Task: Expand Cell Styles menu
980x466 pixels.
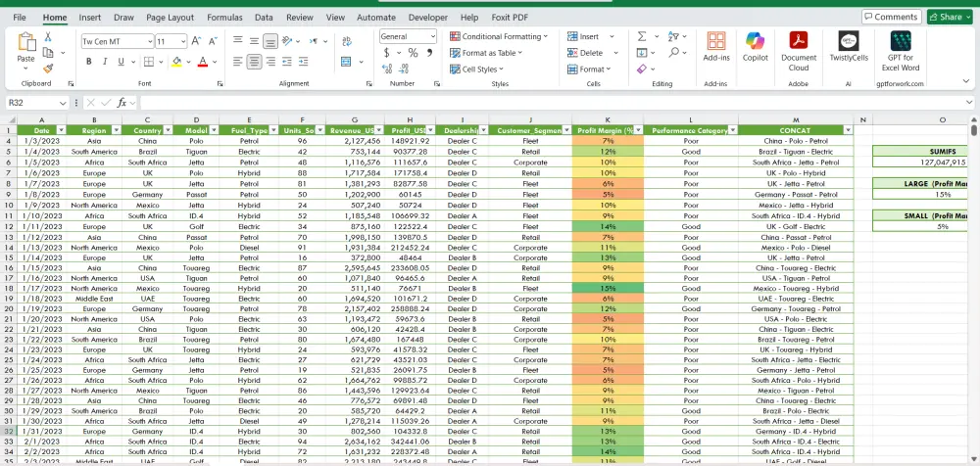Action: tap(476, 70)
